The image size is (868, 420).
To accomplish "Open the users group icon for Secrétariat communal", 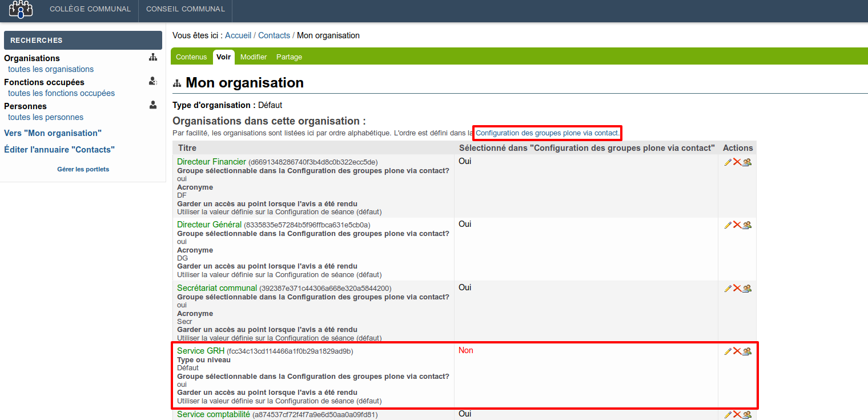I will [747, 289].
